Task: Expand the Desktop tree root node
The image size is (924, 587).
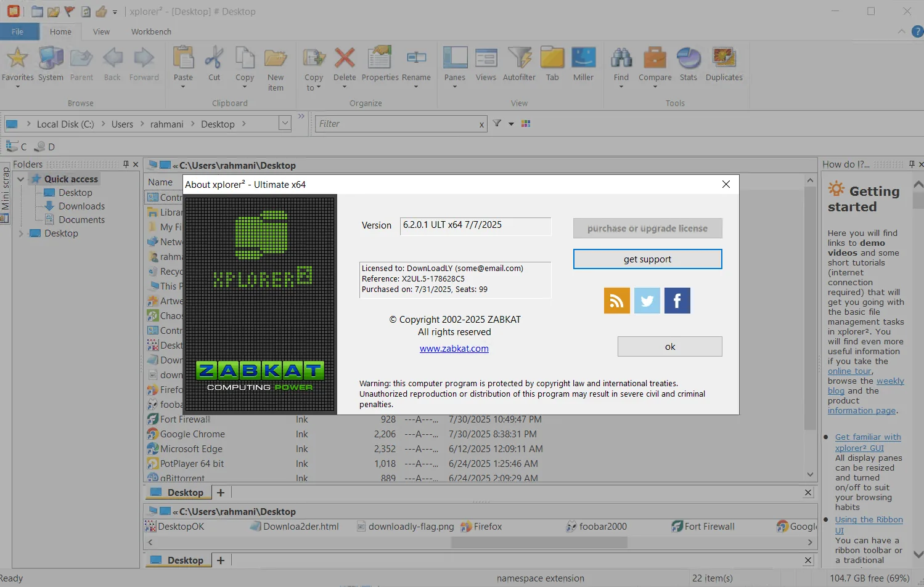Action: [21, 233]
